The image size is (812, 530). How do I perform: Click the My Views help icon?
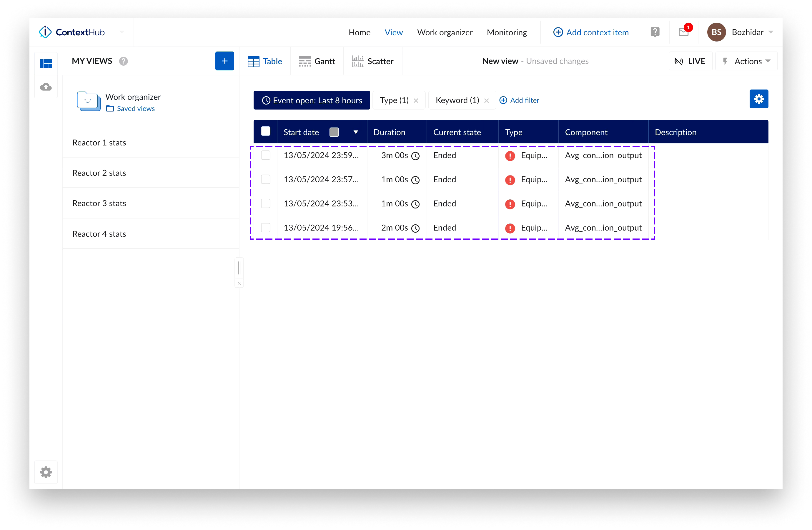click(x=124, y=61)
